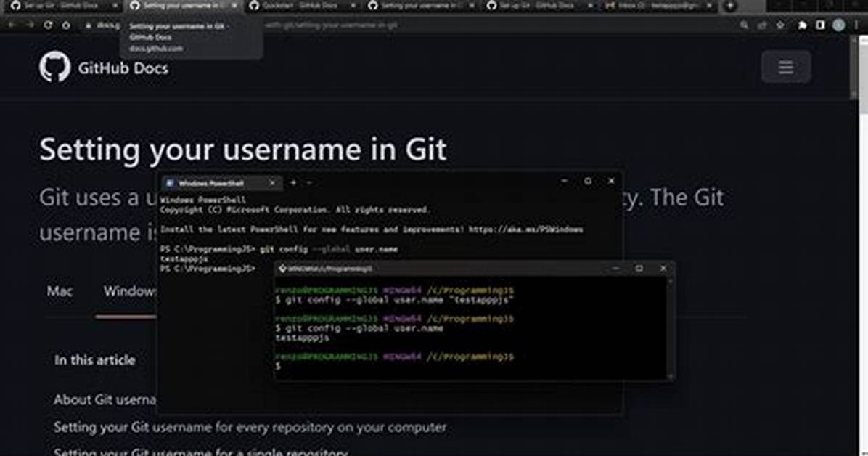
Task: Click 'testapppjs' output in PowerShell window
Action: click(x=184, y=258)
